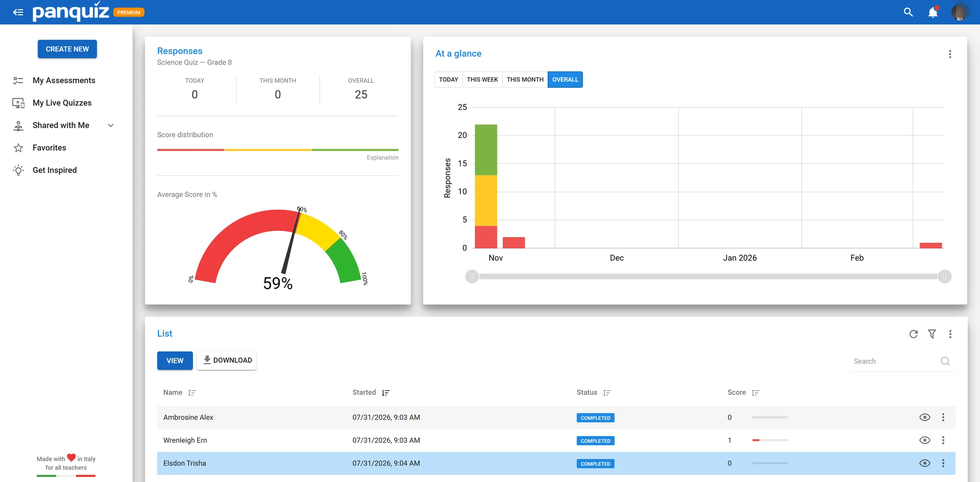The width and height of the screenshot is (980, 482).
Task: Click 59% average score gauge value
Action: tap(278, 283)
